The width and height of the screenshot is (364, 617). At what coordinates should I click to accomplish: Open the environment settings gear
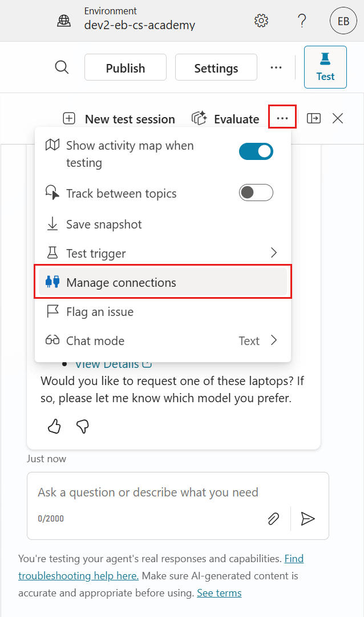[261, 20]
